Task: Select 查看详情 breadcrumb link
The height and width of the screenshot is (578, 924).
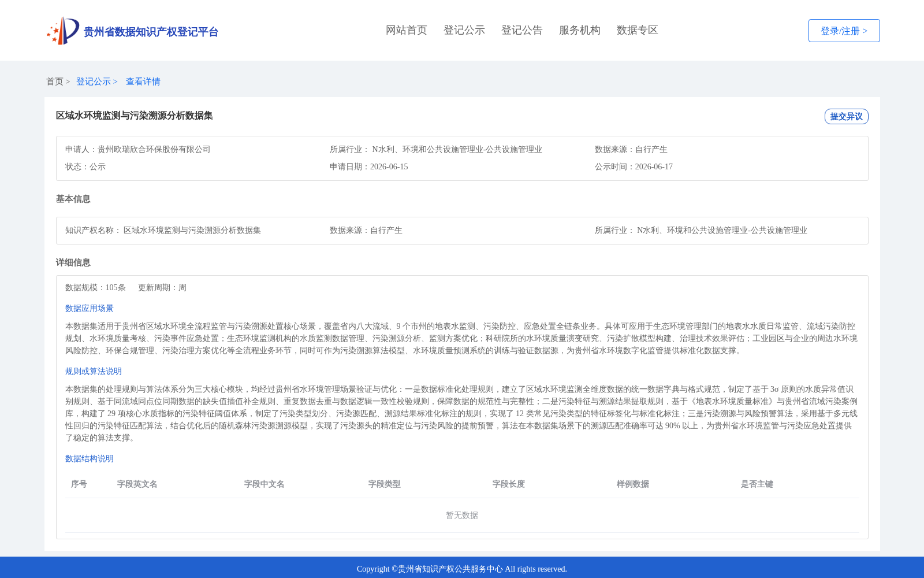Action: [x=143, y=81]
